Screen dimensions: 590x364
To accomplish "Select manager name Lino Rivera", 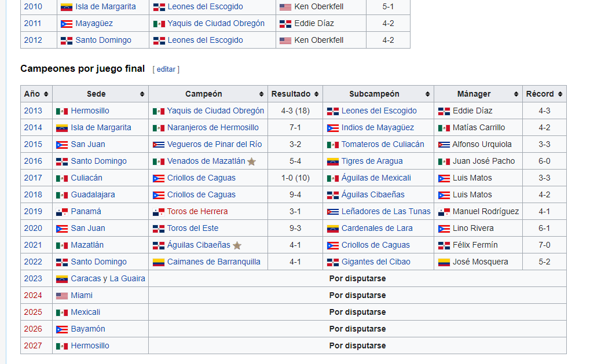I will pos(474,228).
